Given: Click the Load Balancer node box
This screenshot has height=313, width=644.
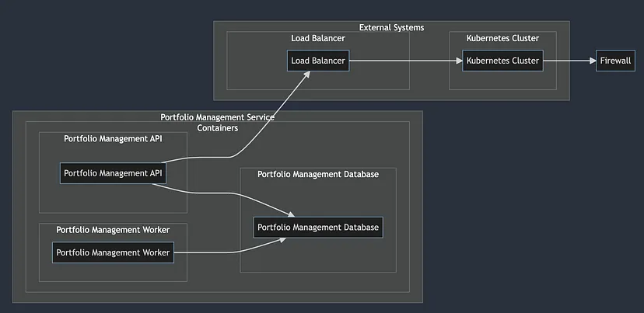Looking at the screenshot, I should coord(318,61).
